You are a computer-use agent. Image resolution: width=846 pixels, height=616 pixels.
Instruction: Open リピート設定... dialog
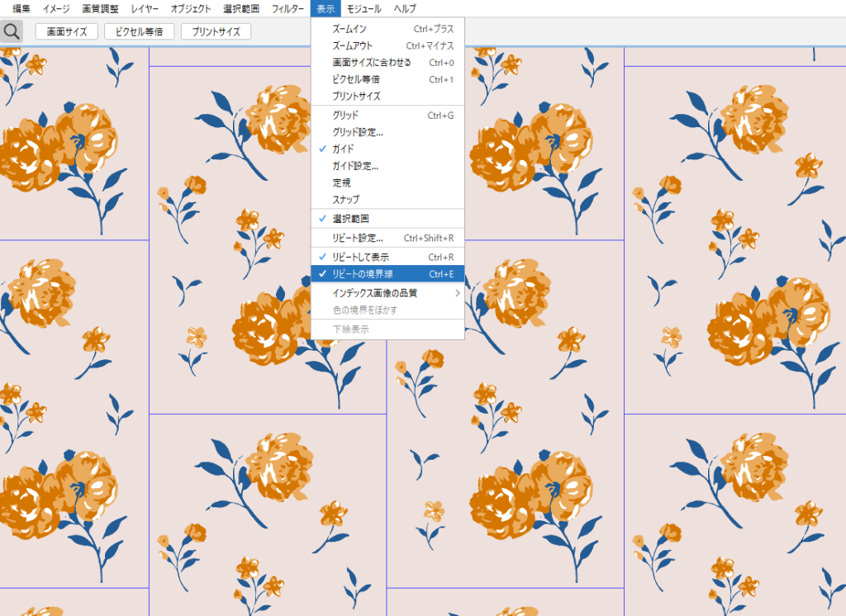[x=387, y=238]
